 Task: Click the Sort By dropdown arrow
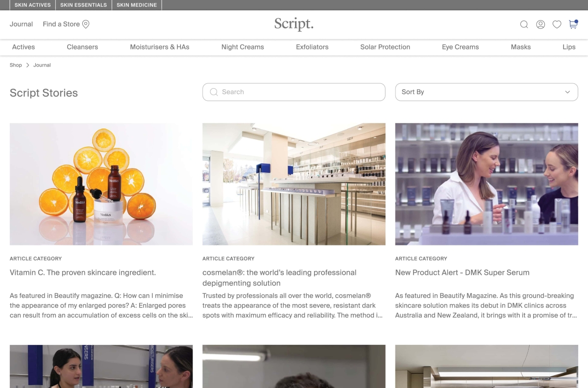(567, 92)
